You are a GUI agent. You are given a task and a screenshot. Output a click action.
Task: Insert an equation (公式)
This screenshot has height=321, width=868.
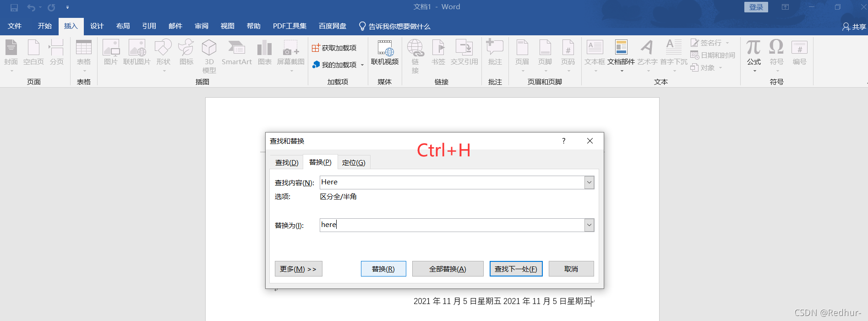point(754,55)
